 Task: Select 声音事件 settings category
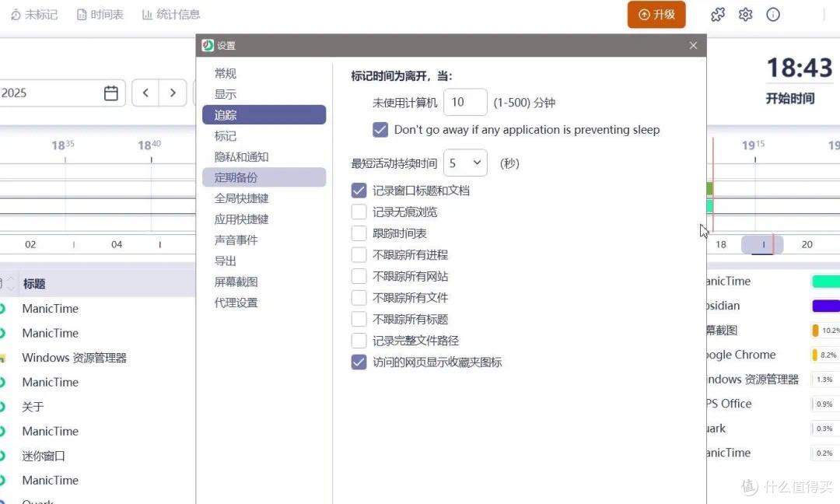pos(264,240)
